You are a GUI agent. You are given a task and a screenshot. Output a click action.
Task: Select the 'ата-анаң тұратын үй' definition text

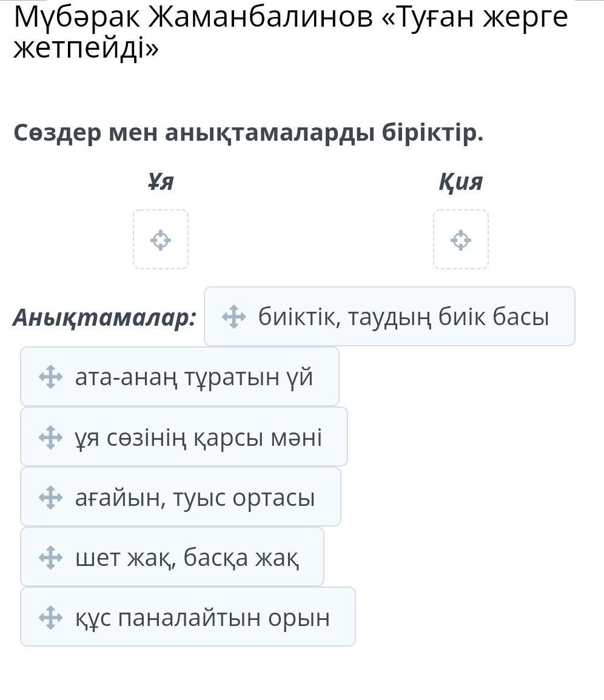[x=194, y=377]
